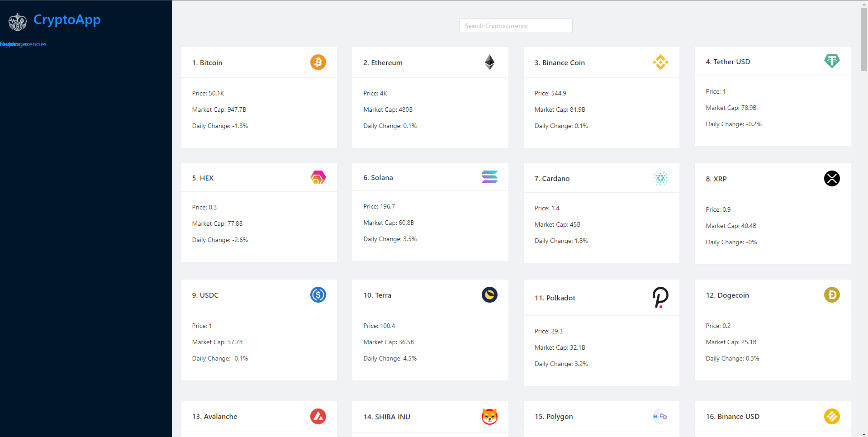Open the '12. Dogecoin' card title
Screen dimensions: 868x437
(727, 295)
